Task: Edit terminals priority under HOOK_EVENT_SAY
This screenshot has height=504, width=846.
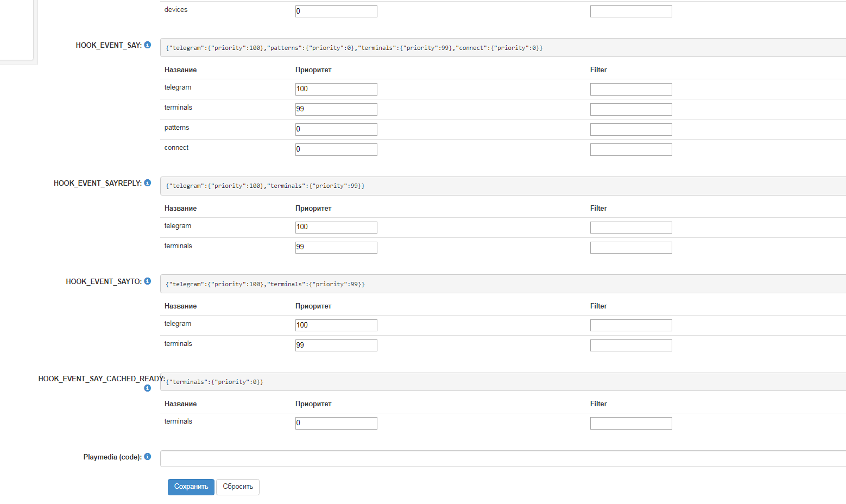Action: [x=336, y=109]
